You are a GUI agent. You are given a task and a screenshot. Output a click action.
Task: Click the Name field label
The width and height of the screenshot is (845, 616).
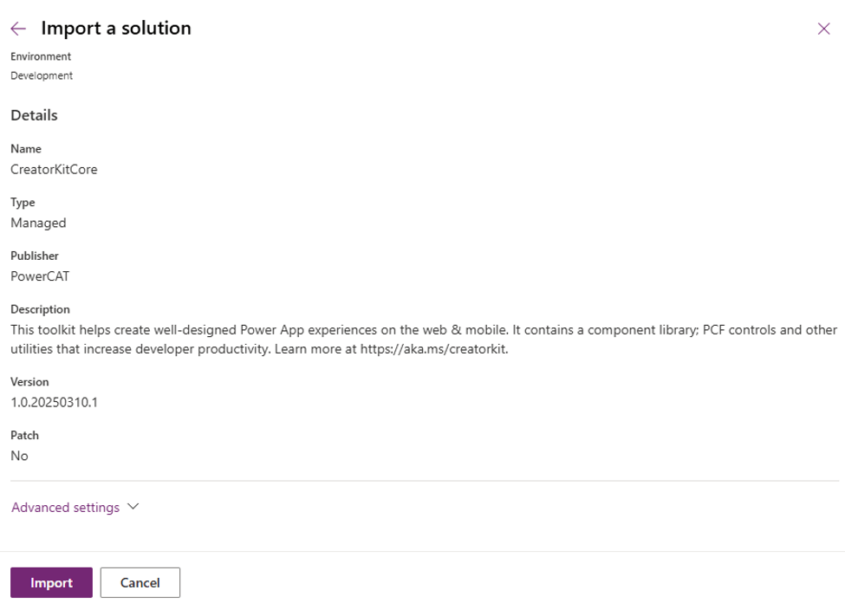coord(26,149)
